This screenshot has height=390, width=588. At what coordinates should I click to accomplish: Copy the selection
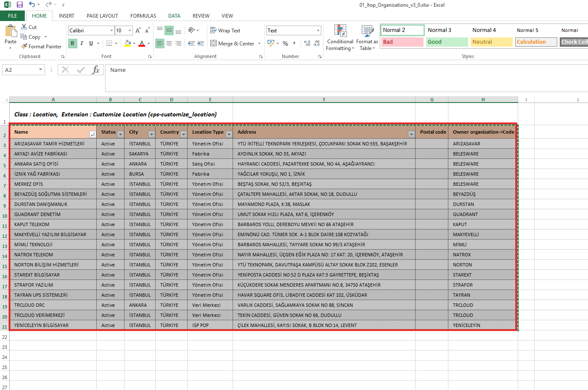coord(31,37)
